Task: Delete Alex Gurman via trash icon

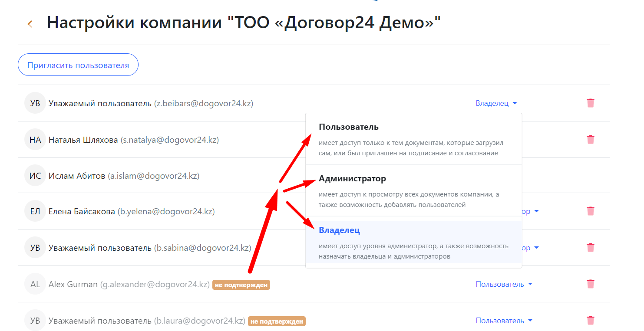Action: [x=590, y=284]
